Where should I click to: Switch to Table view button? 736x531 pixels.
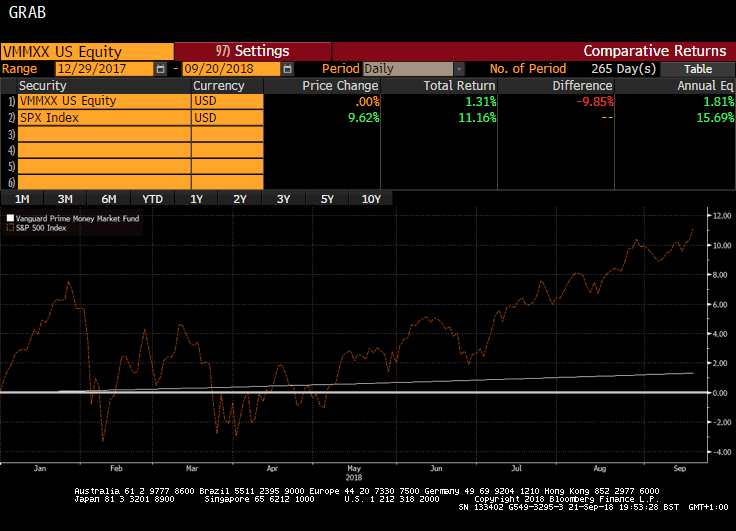698,69
